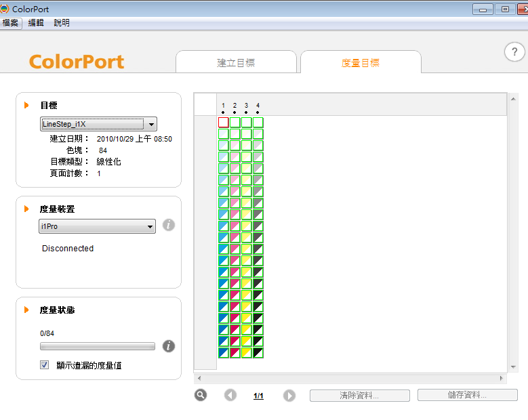This screenshot has height=420, width=528.
Task: Open the LineStep_i1X target dropdown
Action: click(98, 124)
